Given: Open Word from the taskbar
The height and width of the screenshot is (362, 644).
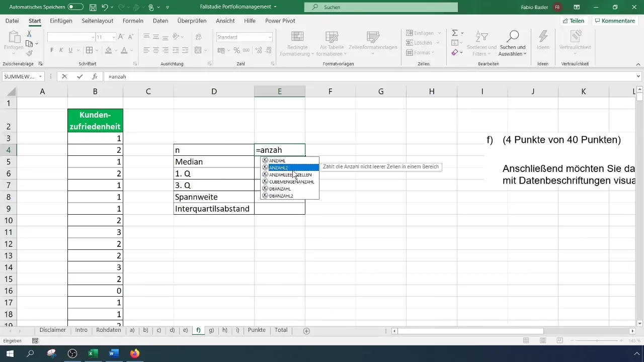Looking at the screenshot, I should tap(114, 353).
